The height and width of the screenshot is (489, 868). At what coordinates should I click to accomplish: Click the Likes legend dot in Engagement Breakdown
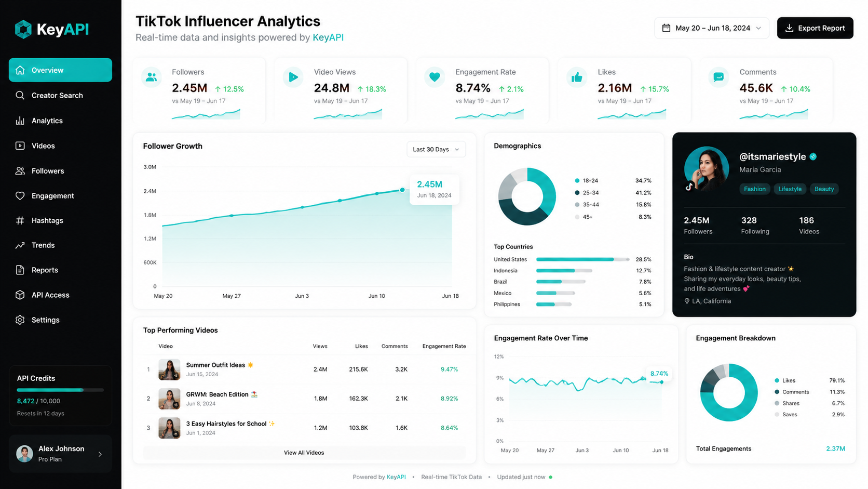coord(777,380)
